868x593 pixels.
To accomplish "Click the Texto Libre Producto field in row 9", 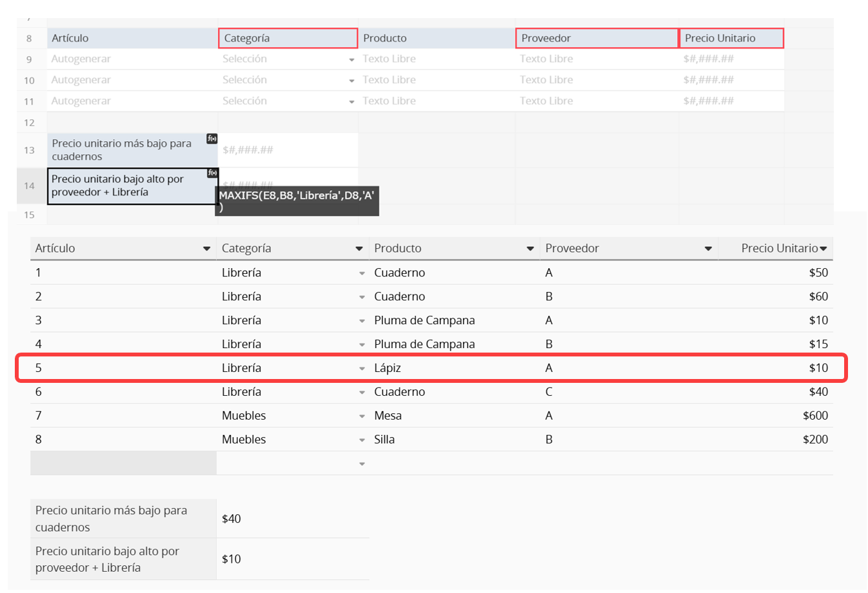I will (389, 59).
